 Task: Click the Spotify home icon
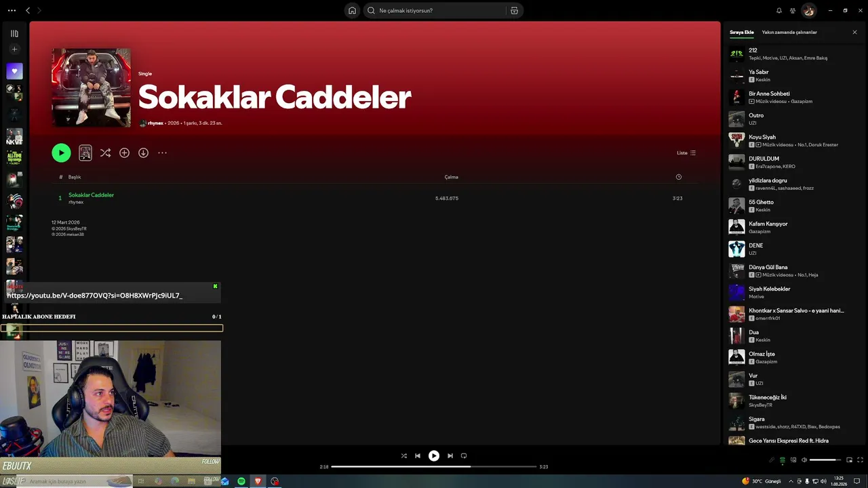click(x=352, y=11)
